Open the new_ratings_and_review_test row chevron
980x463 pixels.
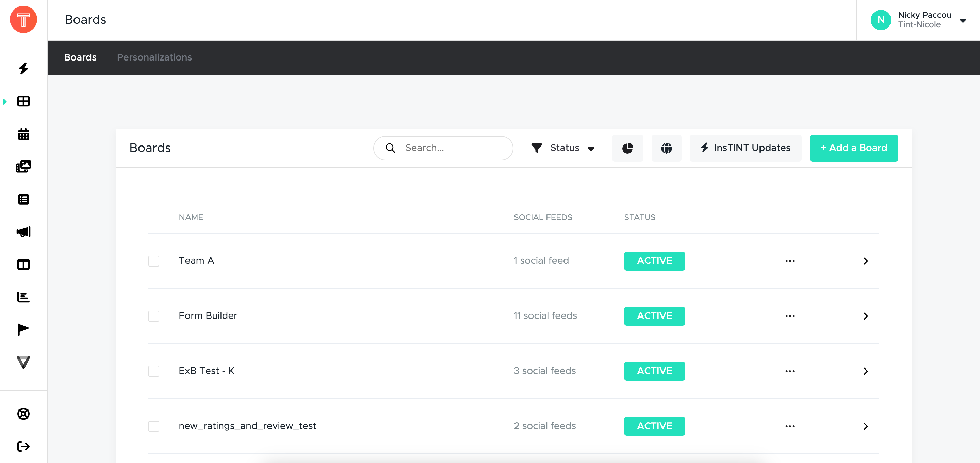pyautogui.click(x=865, y=427)
